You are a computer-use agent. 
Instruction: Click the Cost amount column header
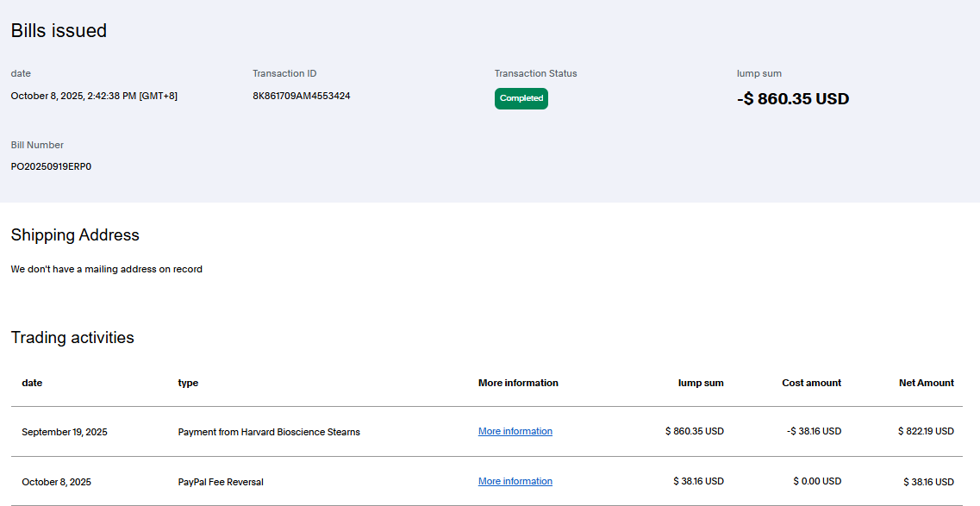811,383
